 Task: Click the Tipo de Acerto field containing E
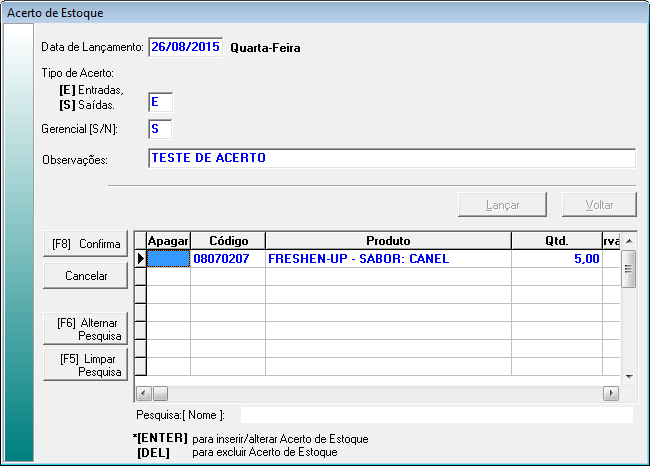tap(160, 101)
